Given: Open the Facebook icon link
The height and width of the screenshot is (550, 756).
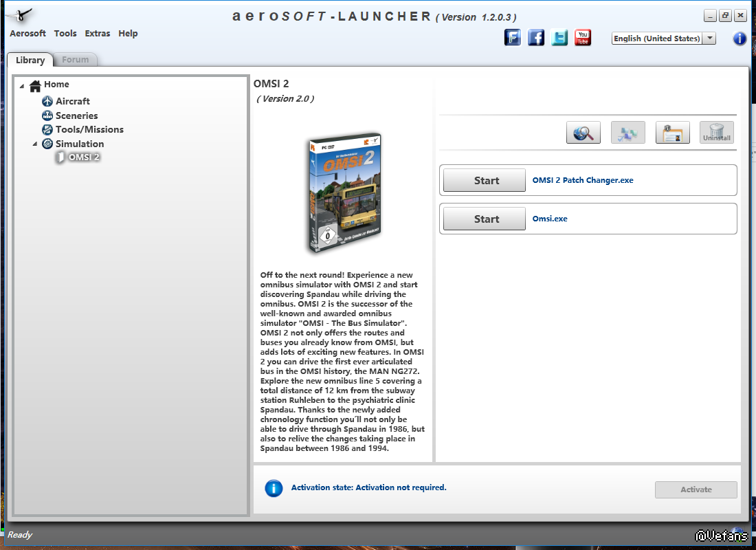Looking at the screenshot, I should [x=535, y=38].
